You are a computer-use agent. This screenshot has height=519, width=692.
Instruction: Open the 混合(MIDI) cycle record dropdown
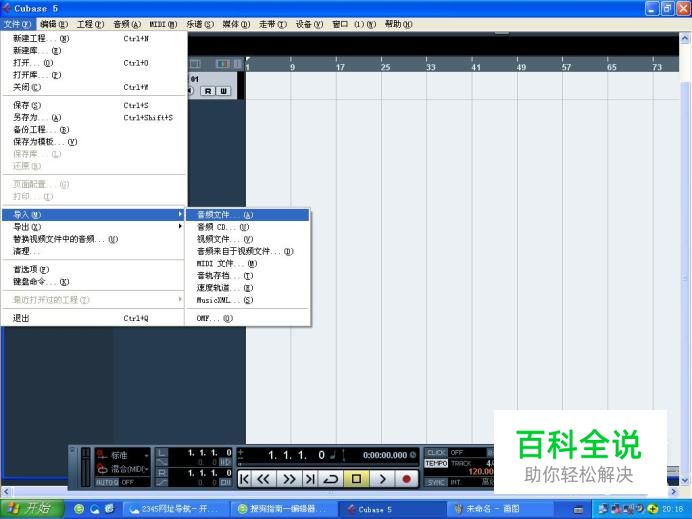(123, 469)
